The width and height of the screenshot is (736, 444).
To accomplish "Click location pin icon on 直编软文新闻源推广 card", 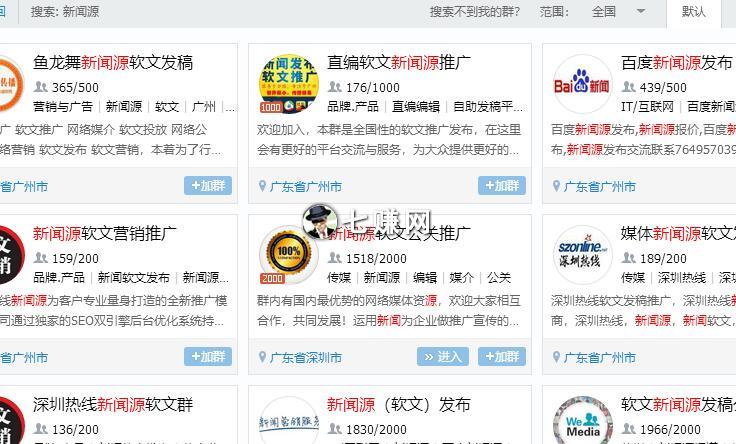I will click(262, 186).
